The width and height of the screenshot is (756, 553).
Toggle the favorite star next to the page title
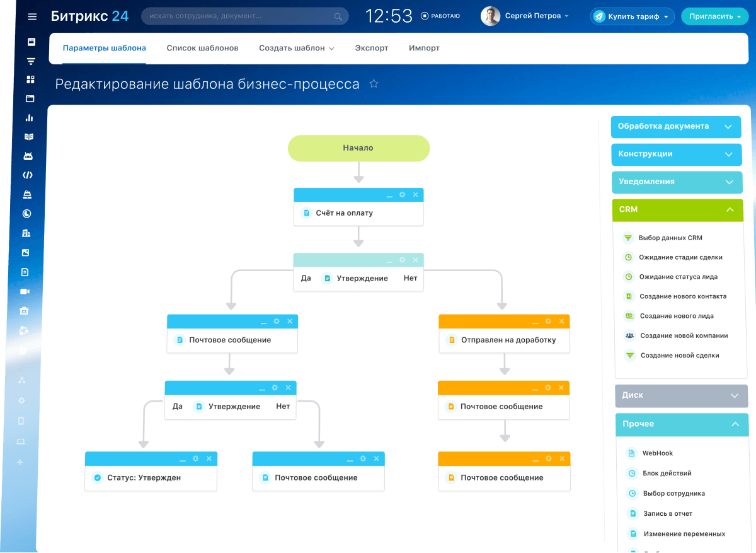tap(373, 83)
